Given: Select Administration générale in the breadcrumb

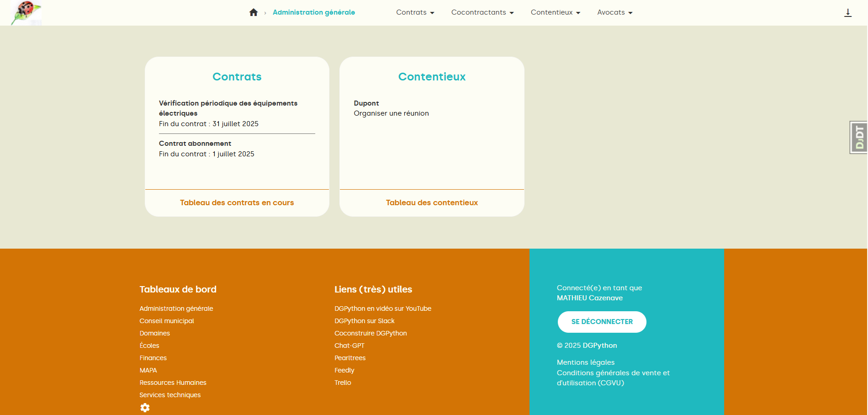Looking at the screenshot, I should pos(314,12).
